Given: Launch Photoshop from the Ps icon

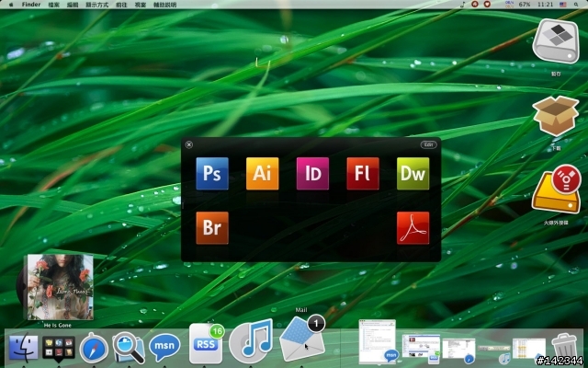Looking at the screenshot, I should click(212, 174).
